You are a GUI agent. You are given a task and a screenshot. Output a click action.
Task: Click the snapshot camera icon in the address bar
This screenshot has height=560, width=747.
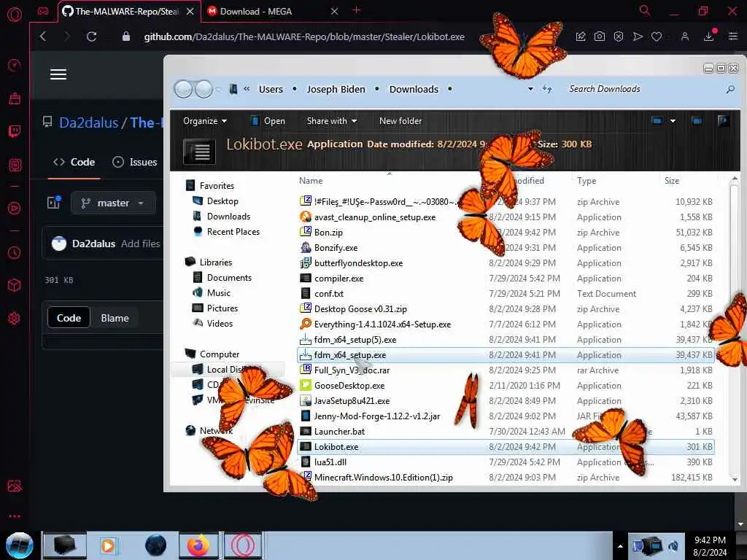pyautogui.click(x=600, y=36)
